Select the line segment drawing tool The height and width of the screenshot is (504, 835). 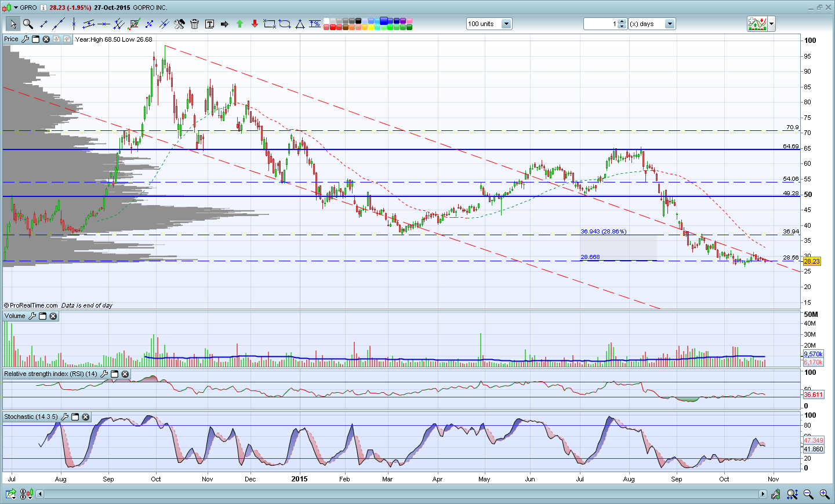point(43,24)
